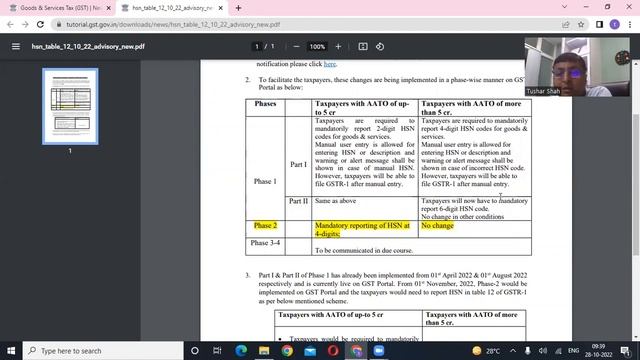
Task: Zoom out the PDF with minus button
Action: click(296, 47)
